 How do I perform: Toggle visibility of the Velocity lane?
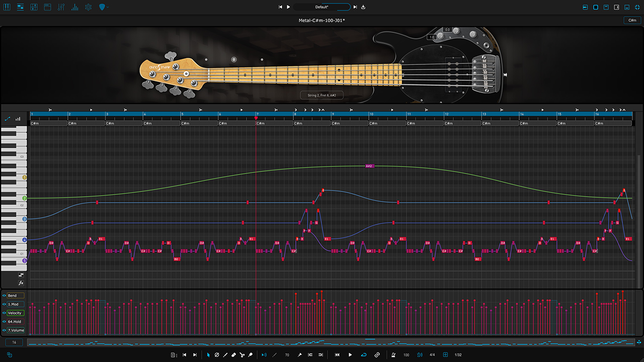(4, 313)
